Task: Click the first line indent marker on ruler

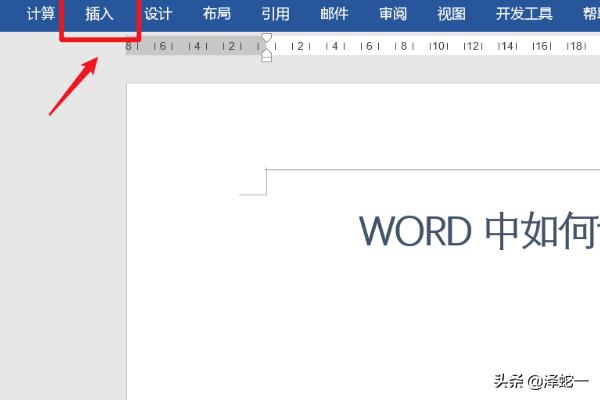Action: tap(267, 38)
